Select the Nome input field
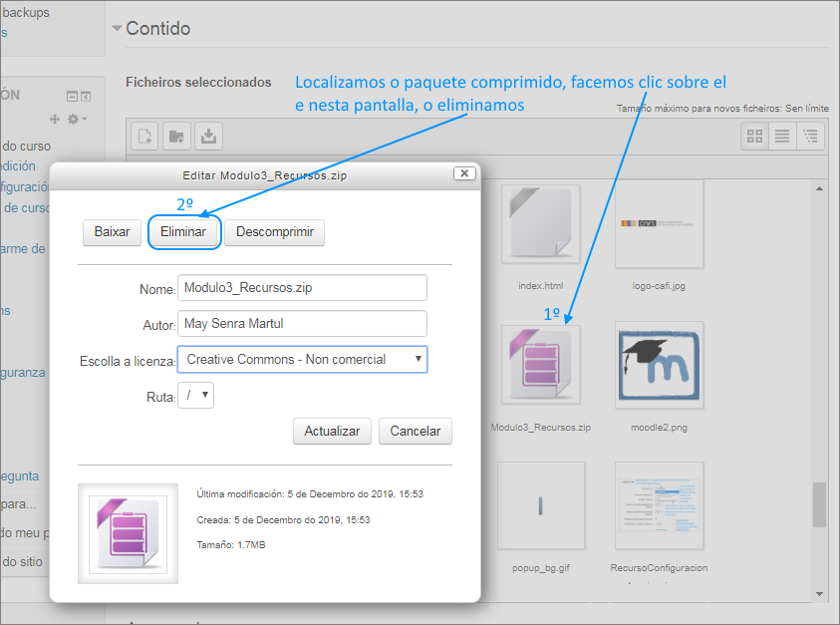Image resolution: width=840 pixels, height=625 pixels. point(302,288)
